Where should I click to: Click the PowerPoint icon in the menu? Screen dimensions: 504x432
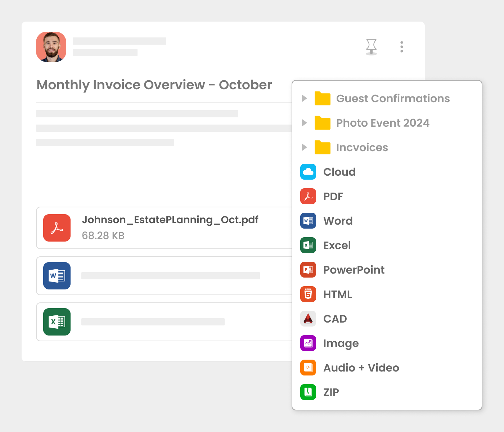308,270
